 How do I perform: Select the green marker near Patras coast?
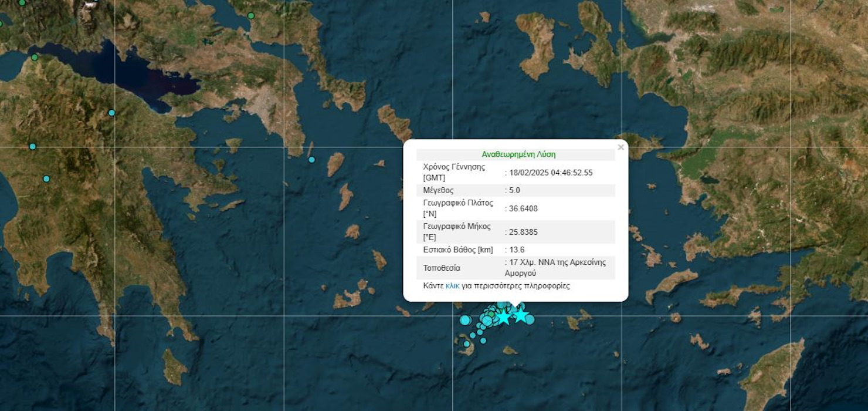click(35, 58)
